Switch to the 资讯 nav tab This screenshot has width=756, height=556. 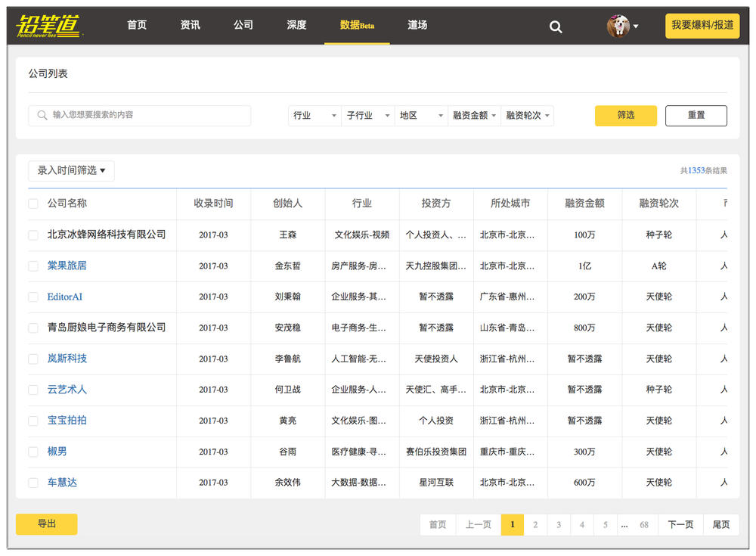(191, 25)
